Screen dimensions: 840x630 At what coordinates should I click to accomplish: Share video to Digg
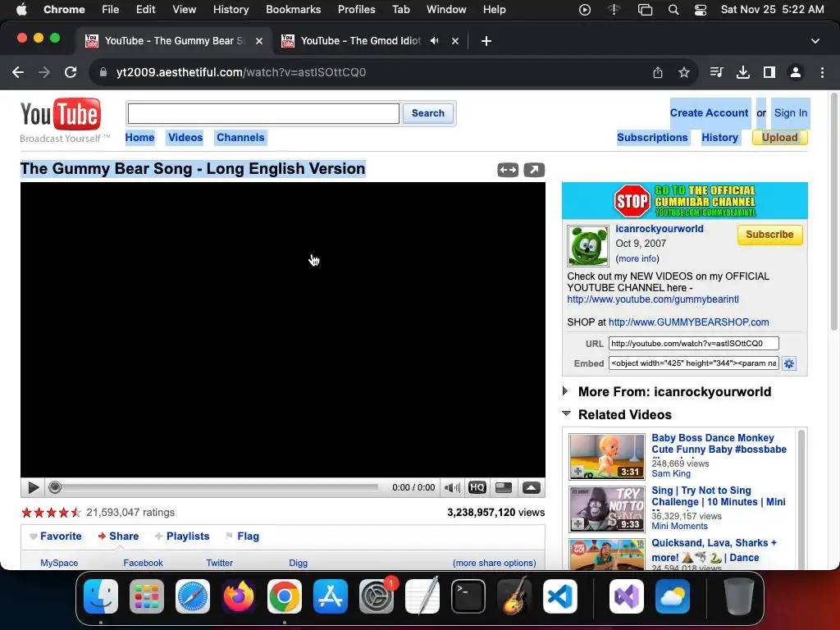tap(298, 563)
